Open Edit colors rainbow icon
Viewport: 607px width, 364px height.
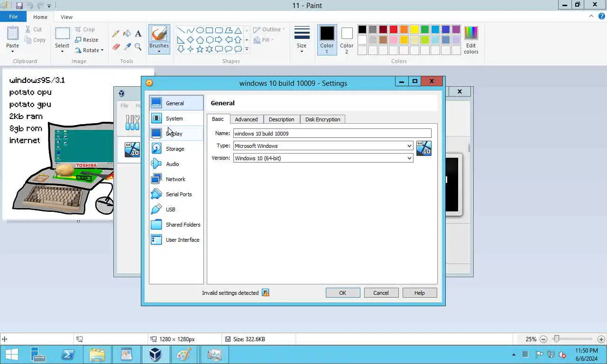pos(471,33)
